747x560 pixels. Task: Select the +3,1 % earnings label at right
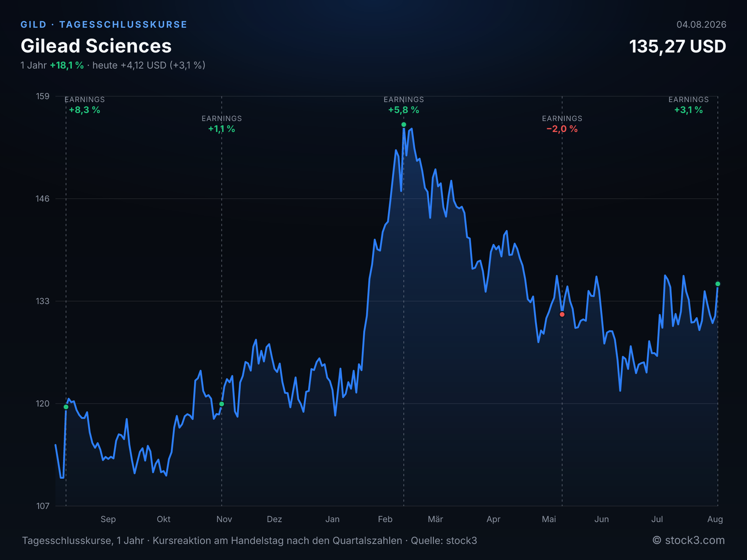coord(689,110)
